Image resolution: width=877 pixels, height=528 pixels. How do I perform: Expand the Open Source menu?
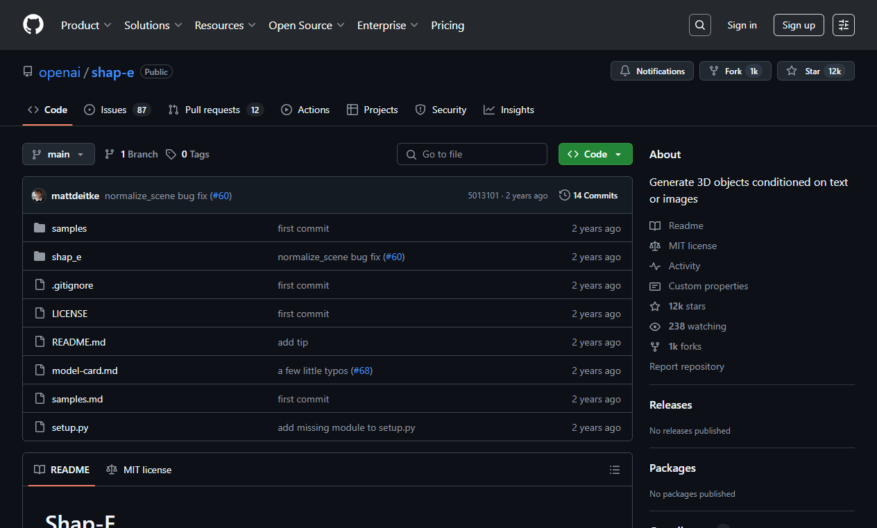[306, 25]
